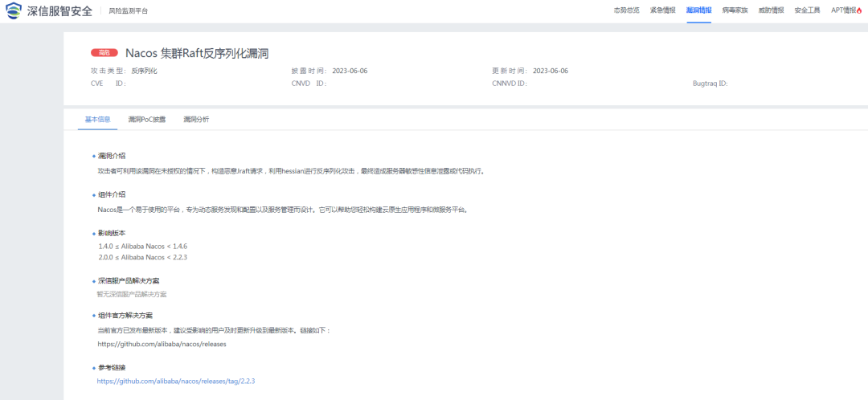
Task: Click the vulnerability description paragraph about hessian
Action: click(292, 171)
